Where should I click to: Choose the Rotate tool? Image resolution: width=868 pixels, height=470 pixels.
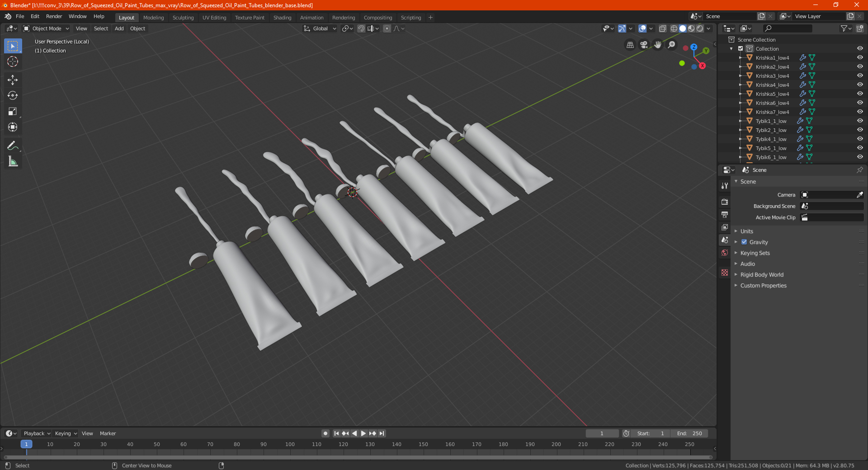13,95
